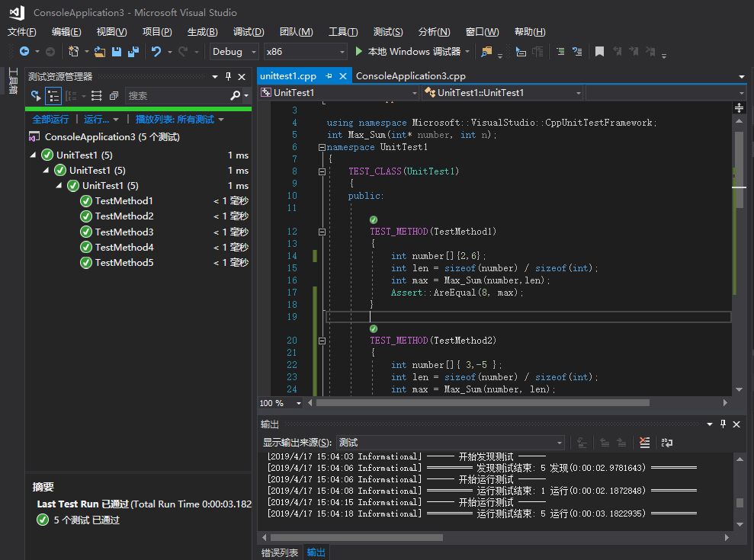This screenshot has height=560, width=754.
Task: Open the x86 platform dropdown
Action: (304, 52)
